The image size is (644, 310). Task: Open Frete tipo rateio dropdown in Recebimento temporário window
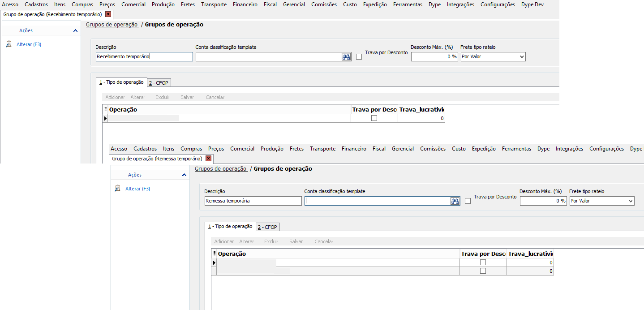521,57
